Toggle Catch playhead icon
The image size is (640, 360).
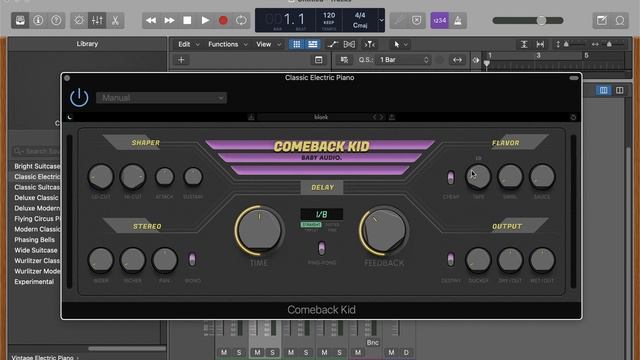pos(369,44)
